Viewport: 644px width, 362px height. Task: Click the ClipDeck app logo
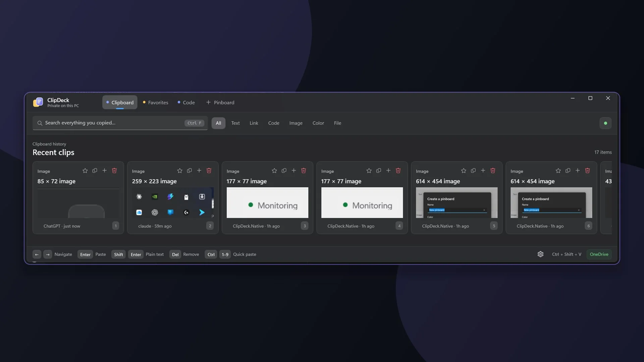[x=38, y=102]
